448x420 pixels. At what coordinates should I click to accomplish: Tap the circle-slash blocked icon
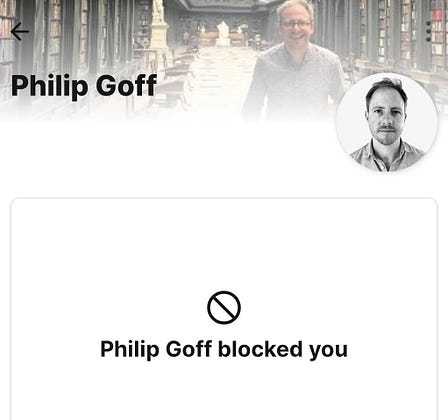[x=224, y=307]
